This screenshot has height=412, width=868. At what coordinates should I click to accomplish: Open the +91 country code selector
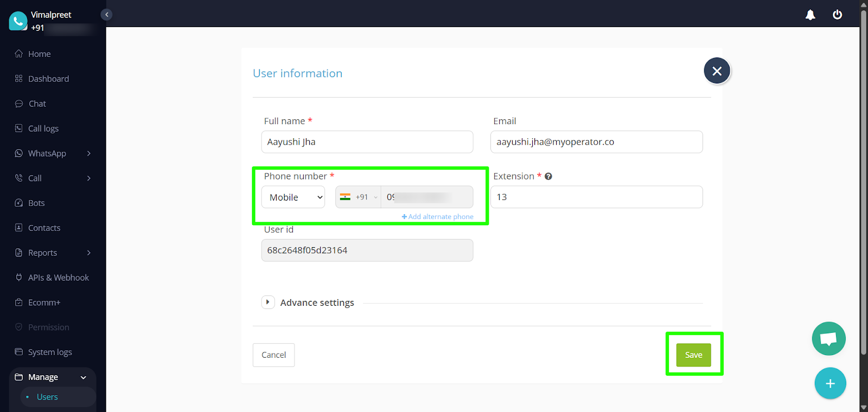(x=359, y=197)
